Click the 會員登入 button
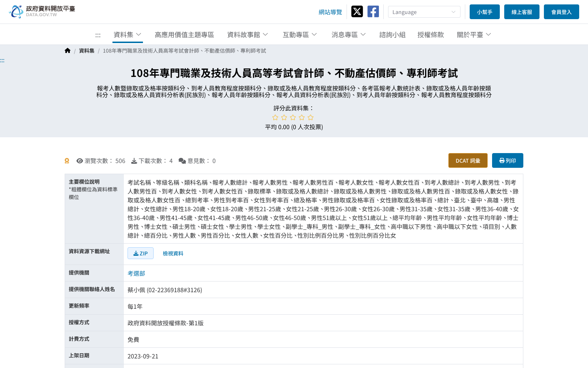This screenshot has width=588, height=368. (x=562, y=12)
